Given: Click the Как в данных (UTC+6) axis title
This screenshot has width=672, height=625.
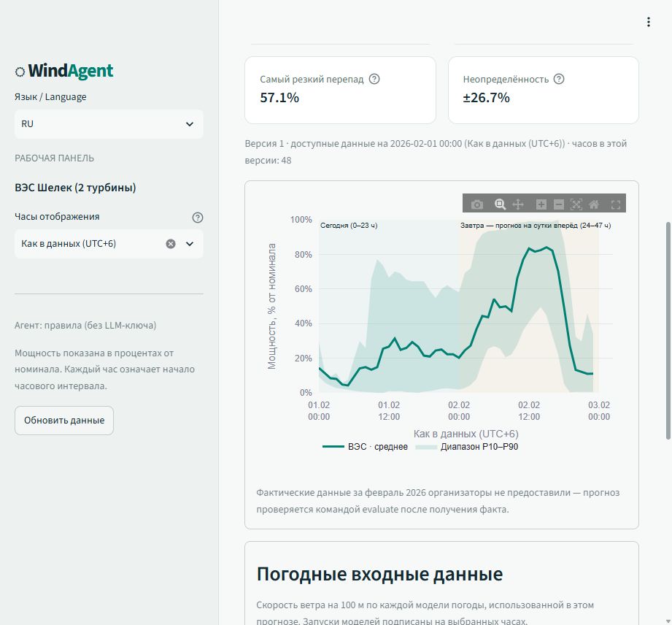Looking at the screenshot, I should 466,434.
